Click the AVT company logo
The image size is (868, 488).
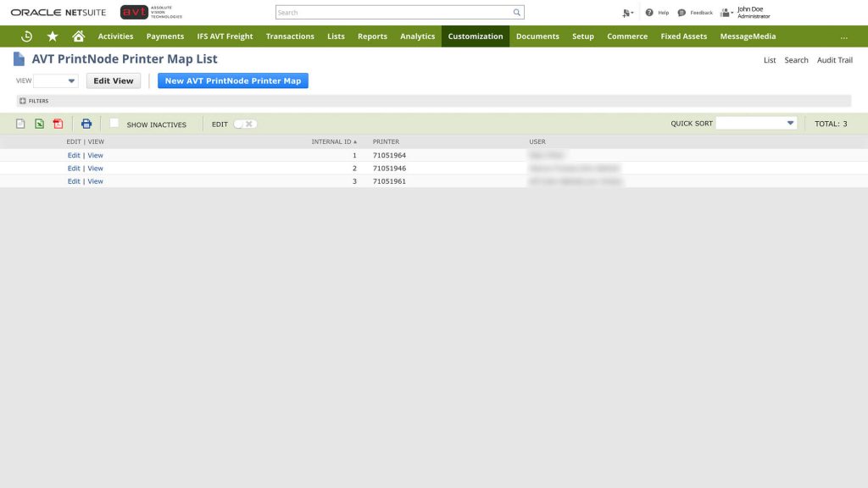click(x=151, y=12)
